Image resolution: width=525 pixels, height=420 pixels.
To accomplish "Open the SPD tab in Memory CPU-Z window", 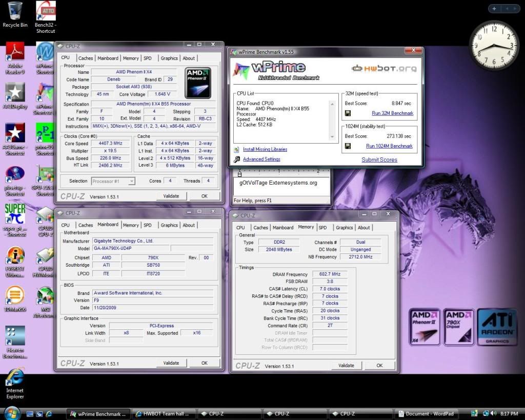I will point(322,228).
